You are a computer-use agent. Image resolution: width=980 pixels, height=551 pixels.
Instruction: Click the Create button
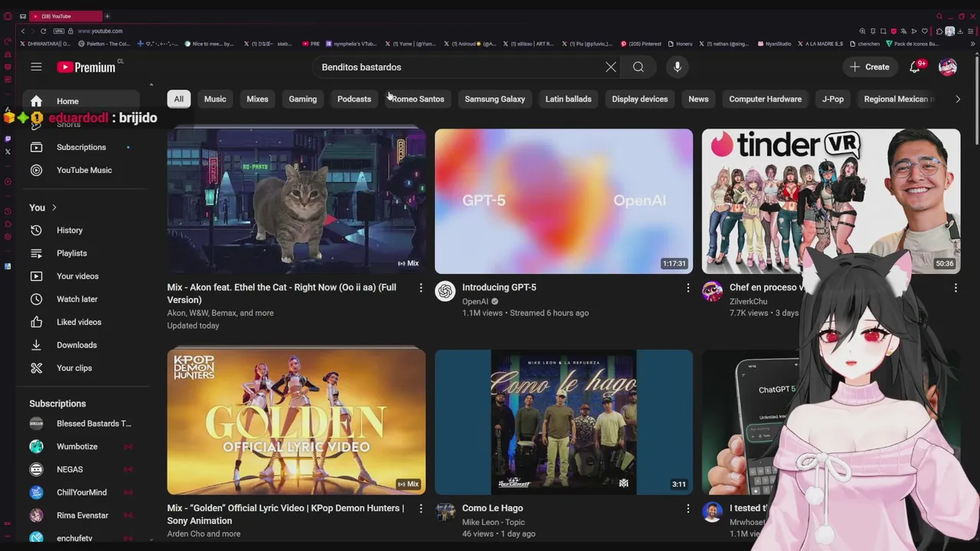(x=870, y=67)
